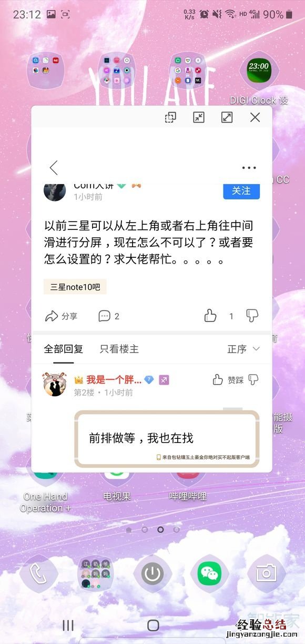Open the 三星note10吧 forum tag
The height and width of the screenshot is (644, 305).
point(75,287)
